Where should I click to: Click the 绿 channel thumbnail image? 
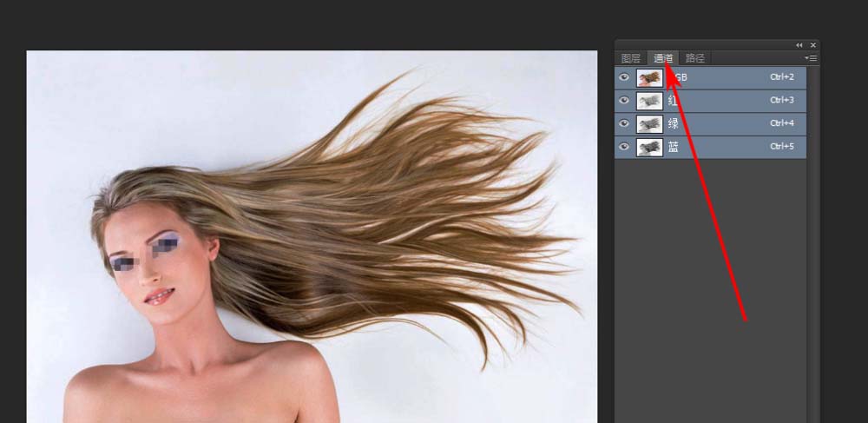pyautogui.click(x=648, y=124)
